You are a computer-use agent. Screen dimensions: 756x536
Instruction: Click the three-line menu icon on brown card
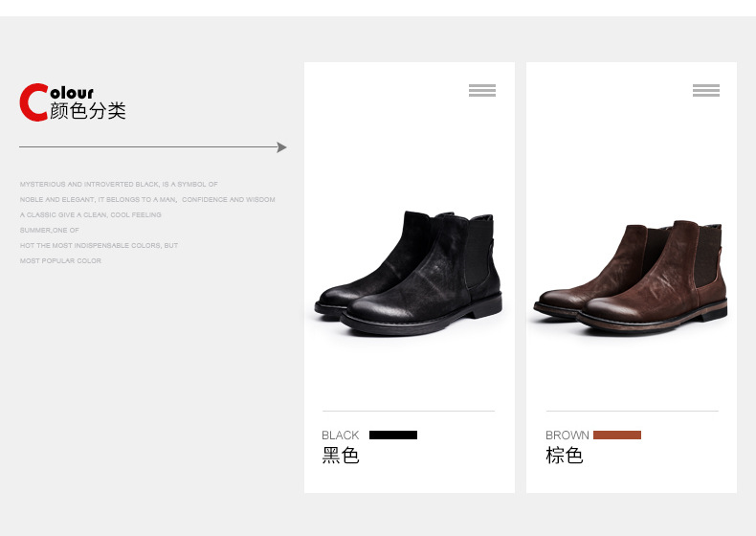(x=706, y=91)
